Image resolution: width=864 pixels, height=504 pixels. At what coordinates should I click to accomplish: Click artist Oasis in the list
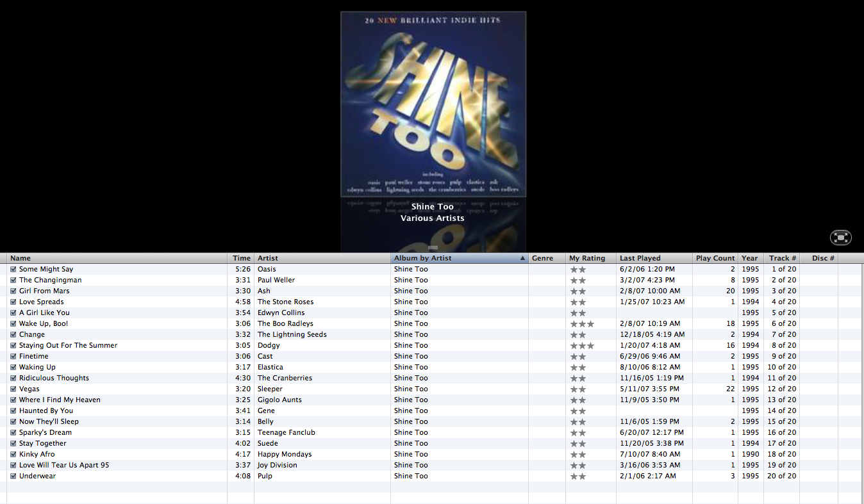point(267,269)
